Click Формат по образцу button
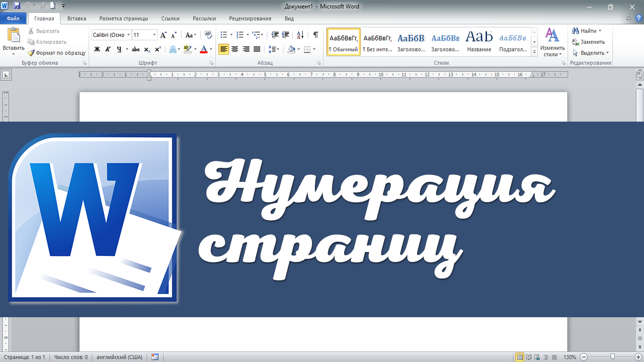This screenshot has width=644, height=362. [56, 53]
